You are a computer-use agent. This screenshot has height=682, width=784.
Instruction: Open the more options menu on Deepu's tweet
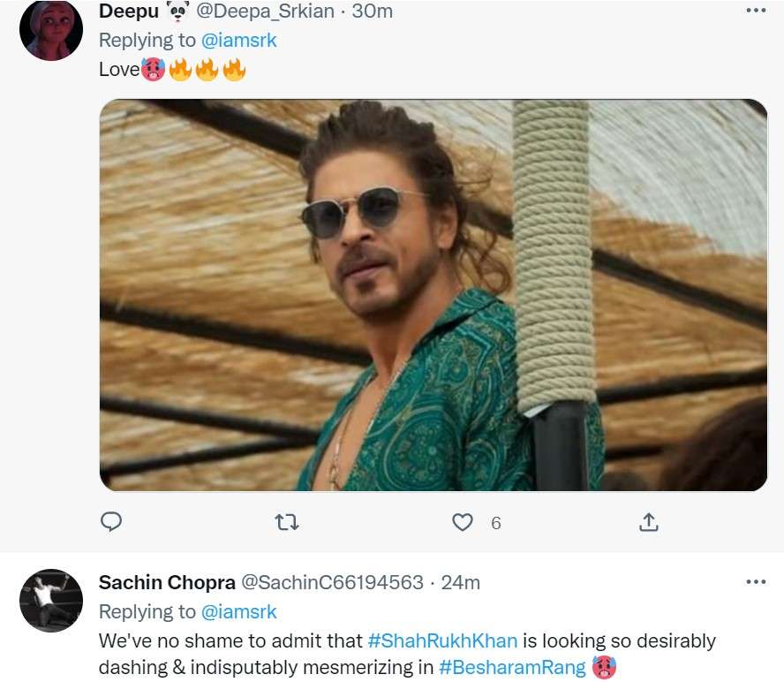pos(755,10)
